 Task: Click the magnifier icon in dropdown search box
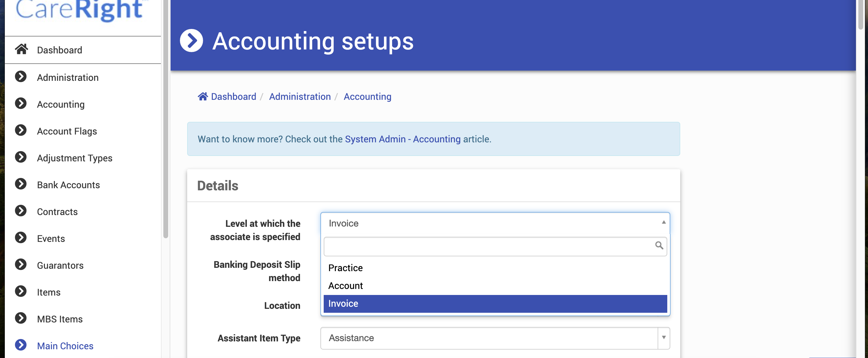coord(659,246)
